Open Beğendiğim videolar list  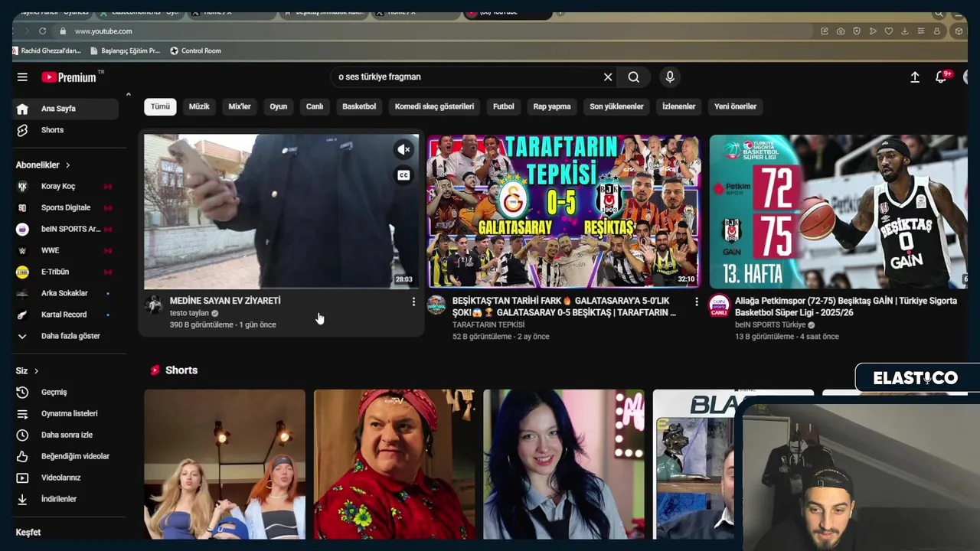tap(66, 456)
